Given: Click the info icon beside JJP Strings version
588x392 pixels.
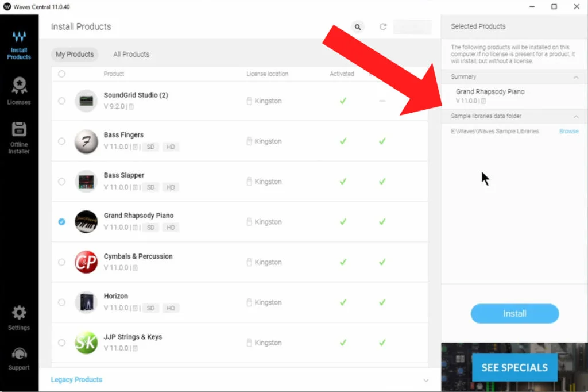Looking at the screenshot, I should click(135, 348).
